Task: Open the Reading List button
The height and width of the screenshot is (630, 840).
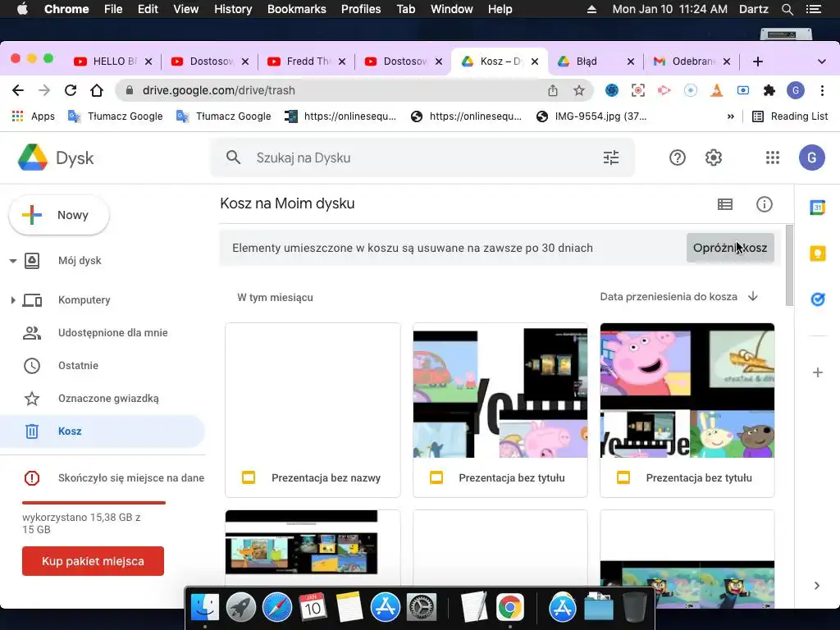Action: click(x=790, y=116)
